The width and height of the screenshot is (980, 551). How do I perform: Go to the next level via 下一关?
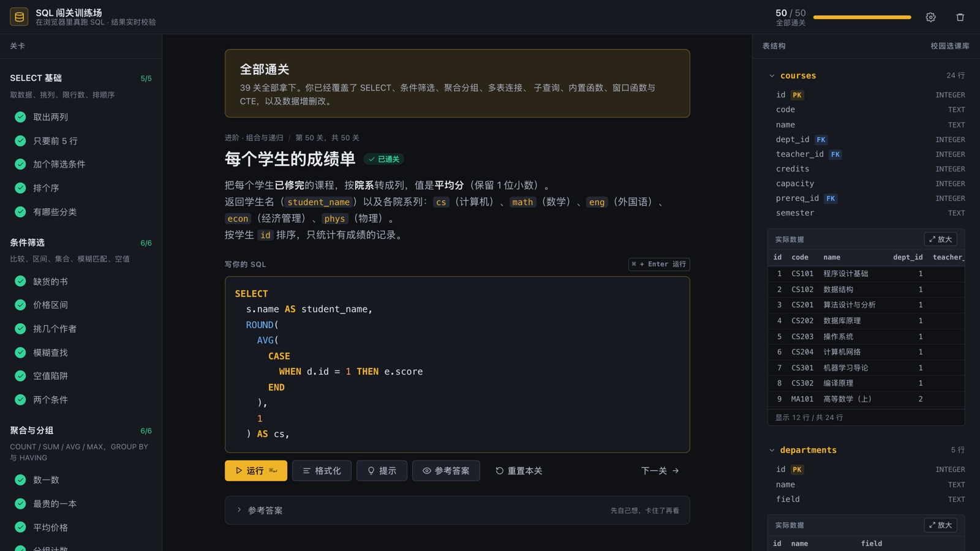pos(660,471)
